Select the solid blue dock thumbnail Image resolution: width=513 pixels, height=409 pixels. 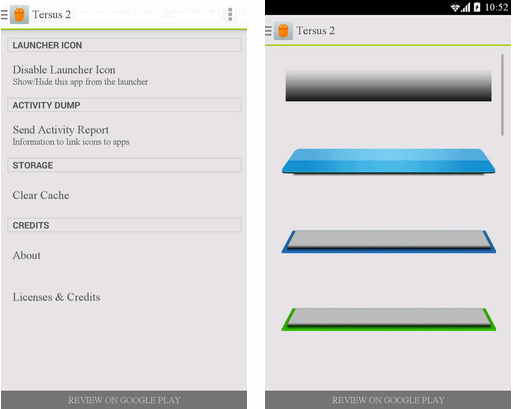(388, 161)
